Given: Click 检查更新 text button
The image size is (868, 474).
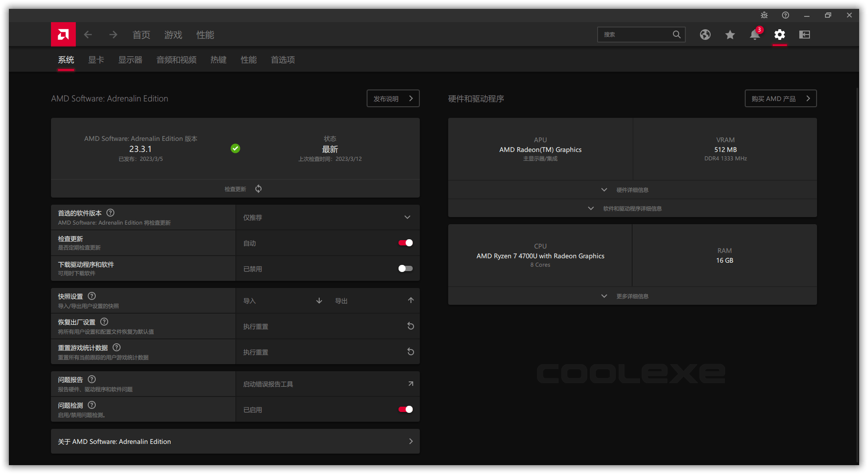Looking at the screenshot, I should 235,189.
